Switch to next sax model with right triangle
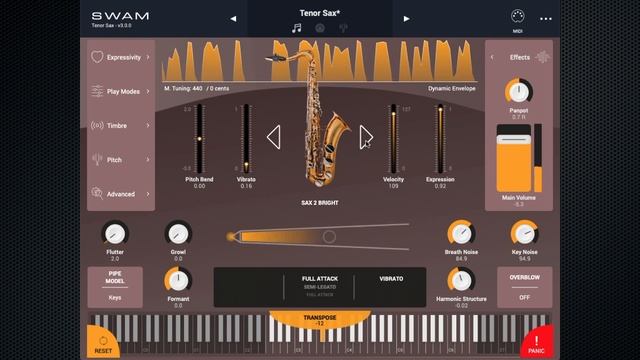This screenshot has width=640, height=360. [x=366, y=137]
